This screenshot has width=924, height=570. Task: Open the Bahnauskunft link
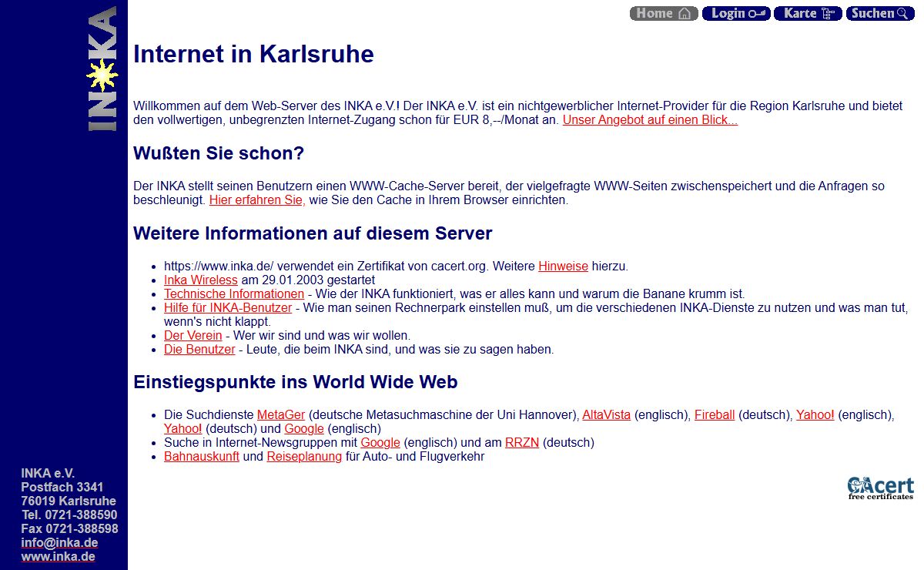click(202, 457)
